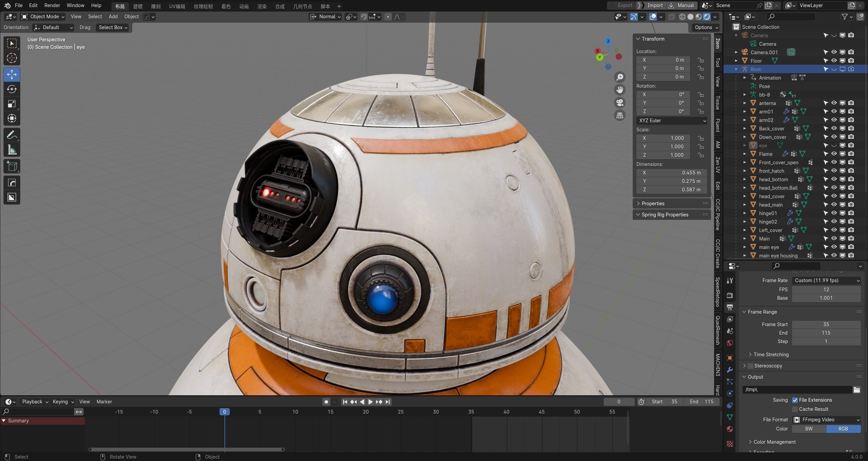The width and height of the screenshot is (868, 461).
Task: Switch to rendered viewport shading
Action: (707, 17)
